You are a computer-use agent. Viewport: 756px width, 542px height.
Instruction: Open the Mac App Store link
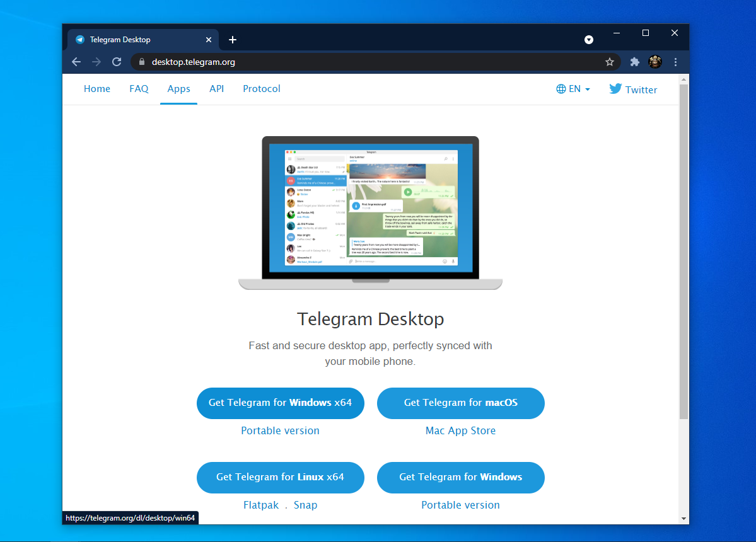click(x=460, y=430)
